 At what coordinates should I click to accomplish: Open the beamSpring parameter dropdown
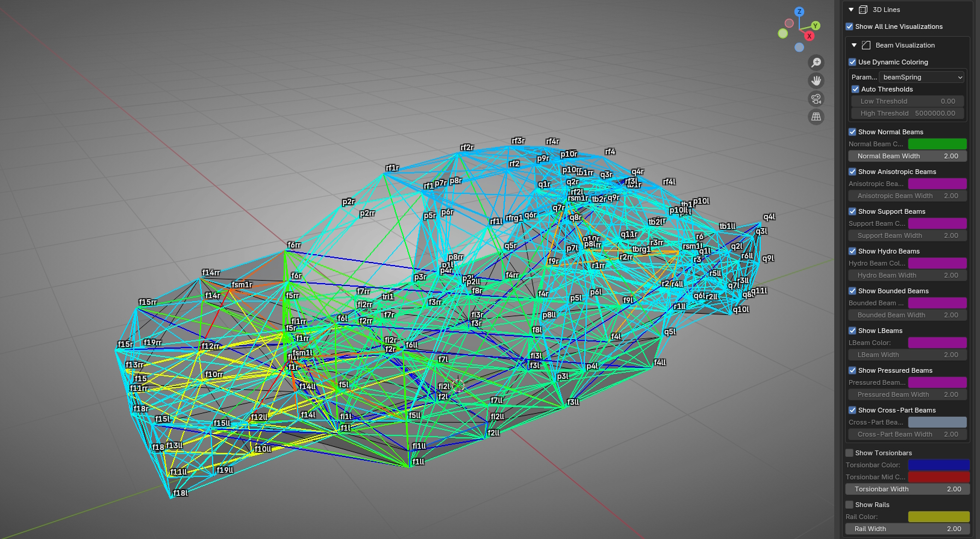pyautogui.click(x=922, y=77)
